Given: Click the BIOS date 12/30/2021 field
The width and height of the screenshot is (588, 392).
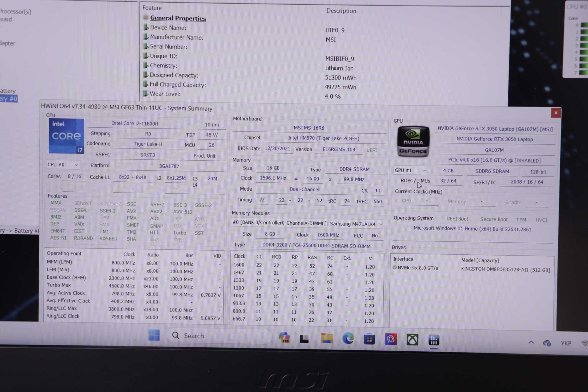Looking at the screenshot, I should (x=277, y=149).
